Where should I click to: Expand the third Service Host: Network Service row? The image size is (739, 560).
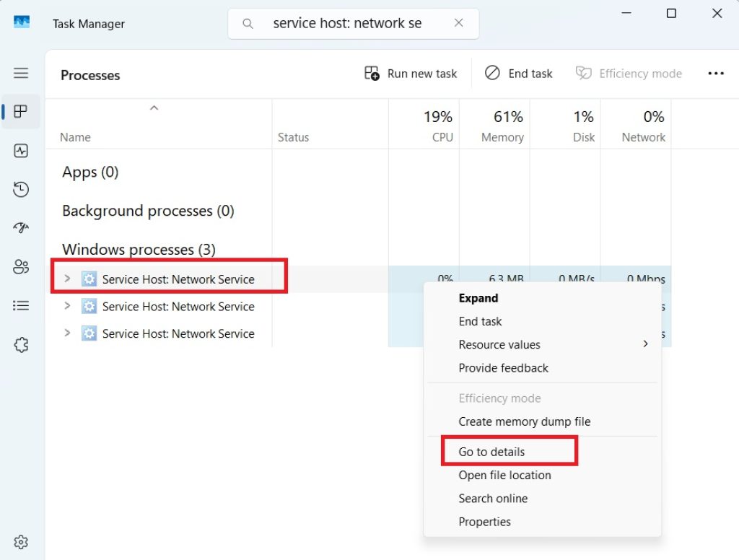click(x=67, y=333)
